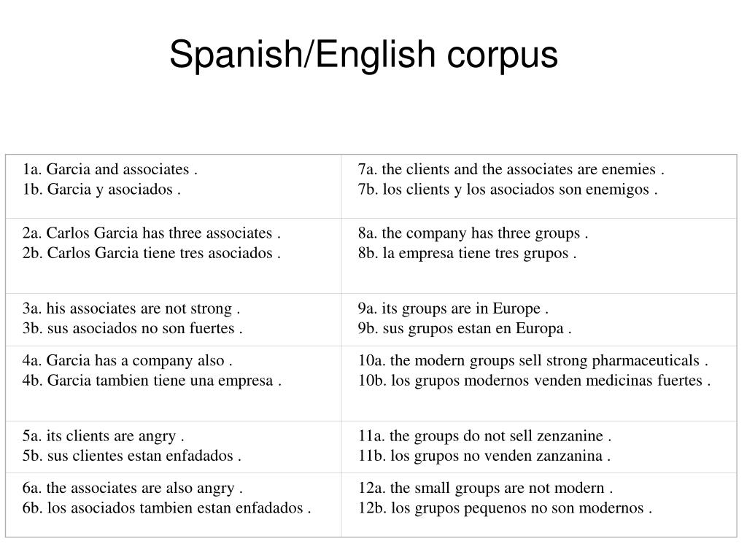Click sentence 8a the company has three groups
This screenshot has width=747, height=560.
point(473,233)
